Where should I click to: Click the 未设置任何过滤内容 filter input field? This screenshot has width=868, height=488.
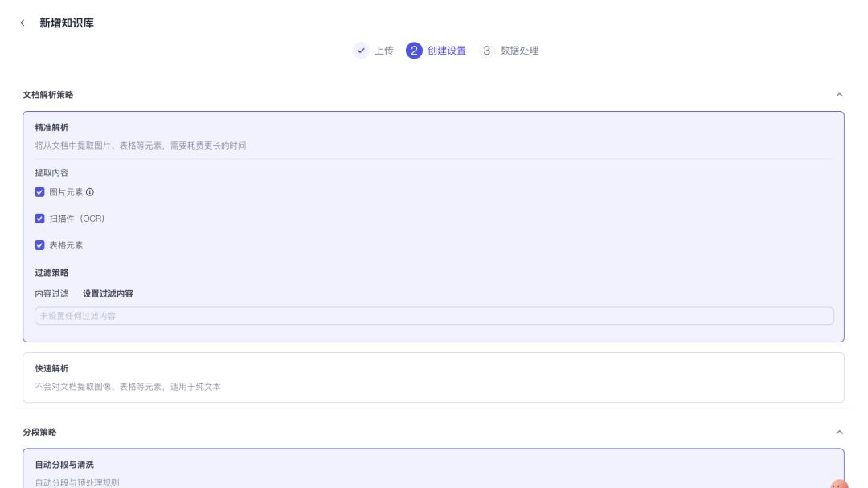433,316
